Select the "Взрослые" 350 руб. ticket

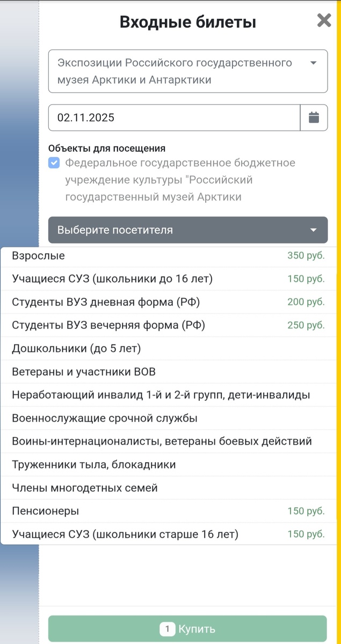(x=161, y=255)
